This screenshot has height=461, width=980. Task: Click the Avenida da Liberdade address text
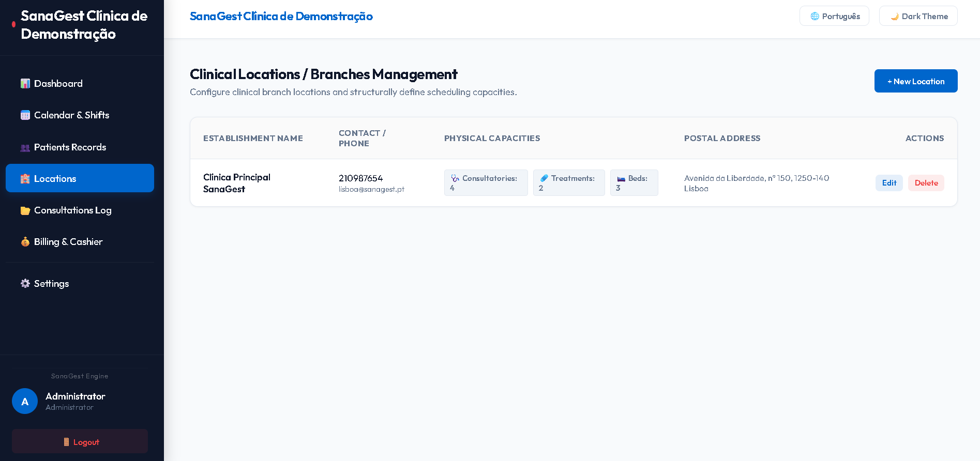tap(757, 183)
